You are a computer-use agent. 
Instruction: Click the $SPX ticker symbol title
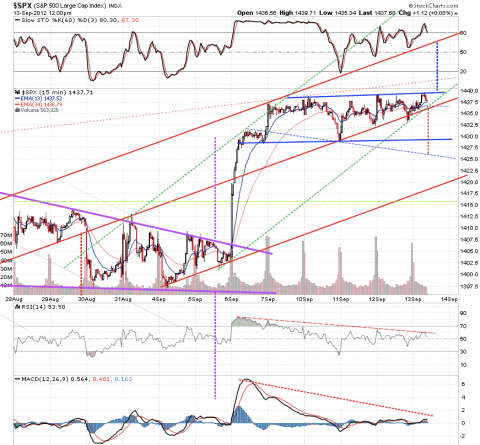coord(22,6)
